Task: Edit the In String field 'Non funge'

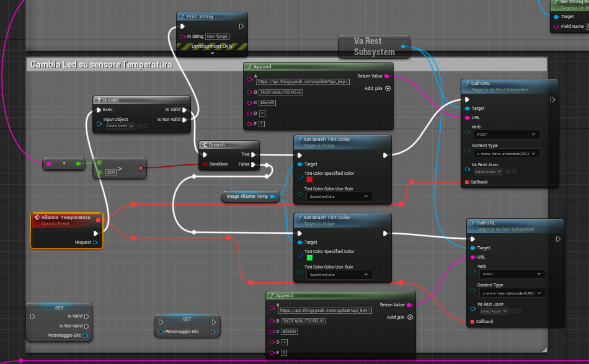Action: pos(217,37)
